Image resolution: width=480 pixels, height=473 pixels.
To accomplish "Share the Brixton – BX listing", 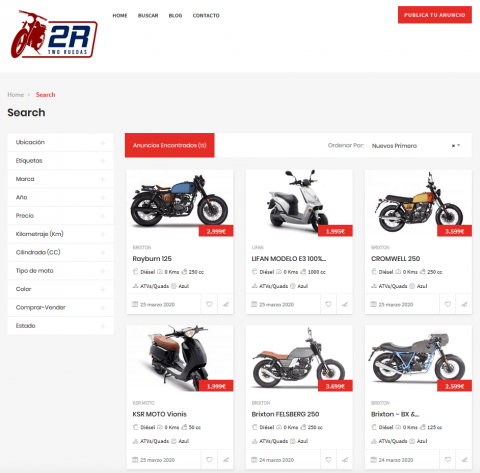I will click(x=464, y=460).
